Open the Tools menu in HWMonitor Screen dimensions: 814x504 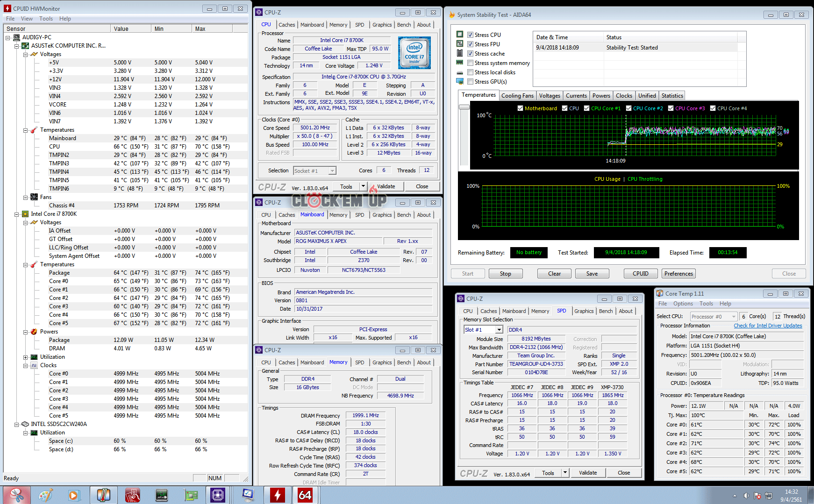[46, 19]
